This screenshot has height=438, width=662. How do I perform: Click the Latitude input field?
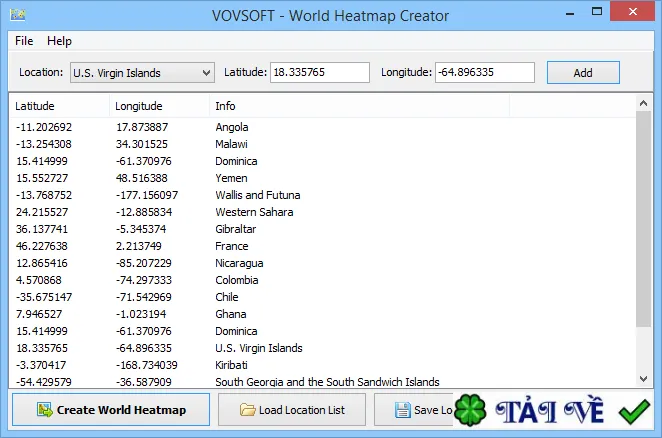(320, 72)
